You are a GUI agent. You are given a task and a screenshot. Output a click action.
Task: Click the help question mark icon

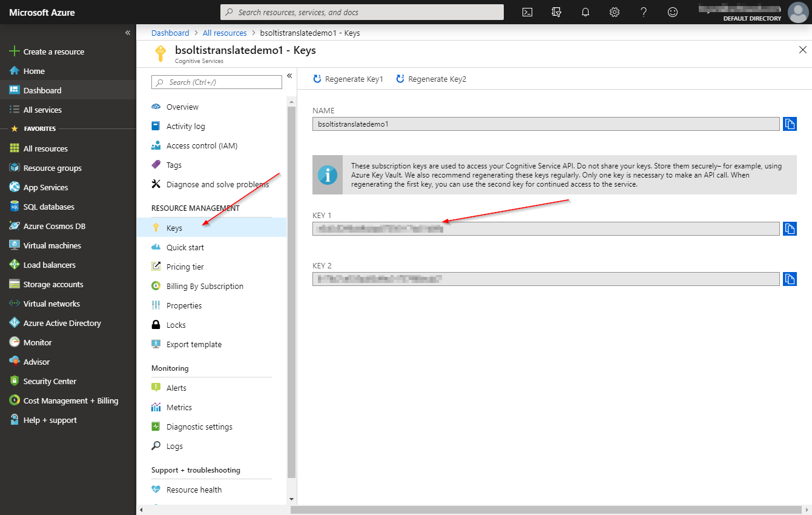click(x=644, y=12)
